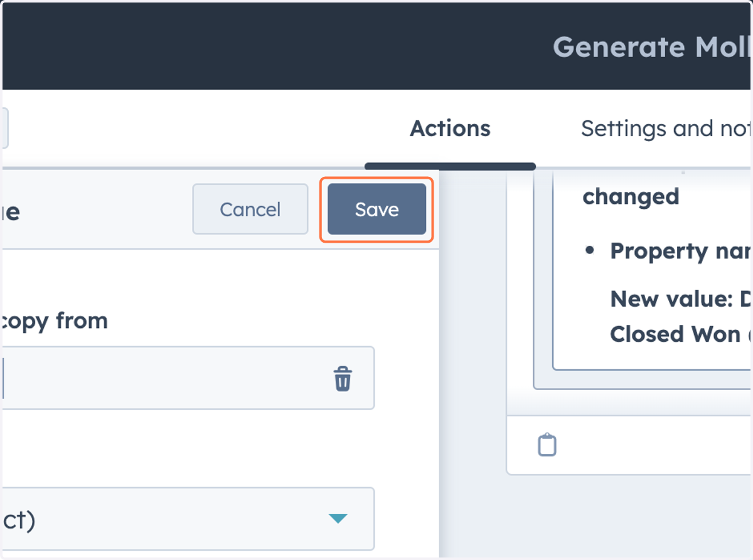Click the partially visible button left of tabs
753x560 pixels.
point(5,129)
